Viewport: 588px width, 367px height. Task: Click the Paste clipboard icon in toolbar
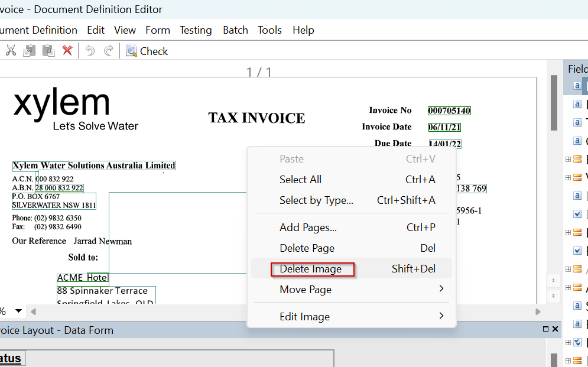[x=48, y=50]
